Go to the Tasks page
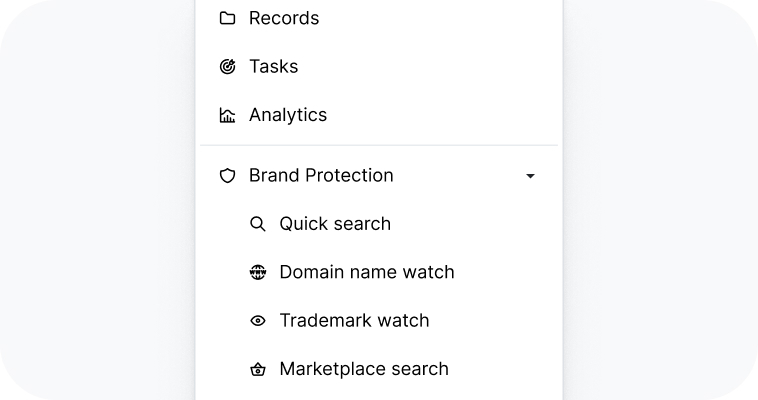This screenshot has width=758, height=400. 273,67
